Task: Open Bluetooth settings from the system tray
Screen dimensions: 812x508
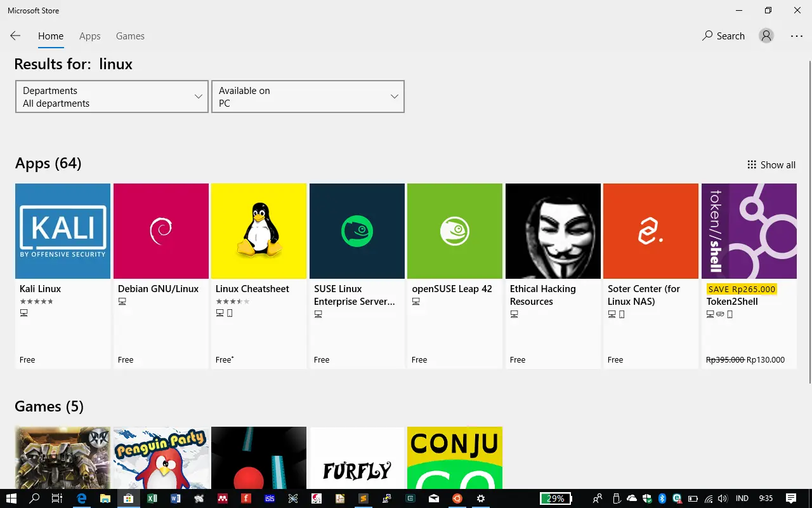Action: [x=662, y=498]
